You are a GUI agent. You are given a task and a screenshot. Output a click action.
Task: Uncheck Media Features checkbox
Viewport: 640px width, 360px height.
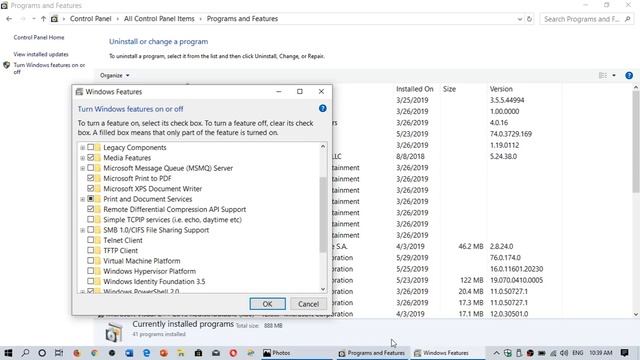[x=91, y=157]
